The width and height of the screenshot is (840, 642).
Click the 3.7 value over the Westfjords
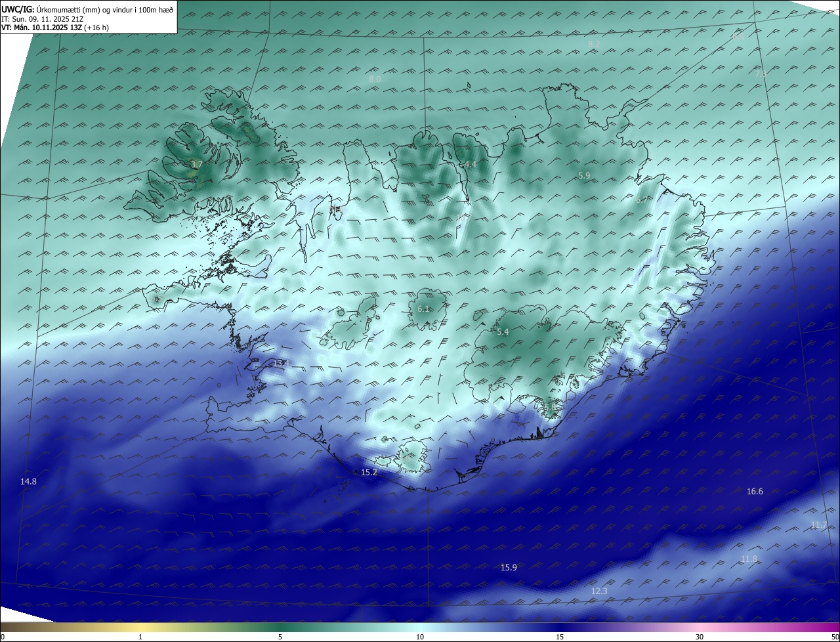[x=196, y=165]
